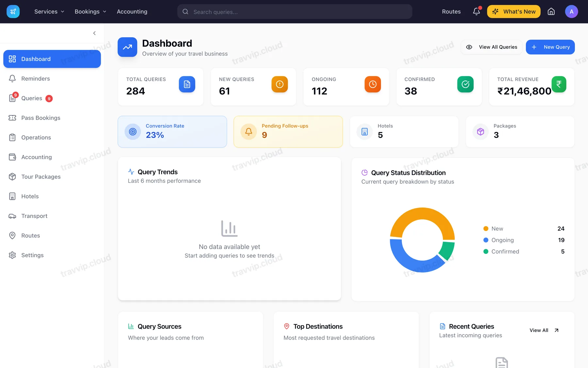Open Routes in the top navigation
Screen dimensions: 588x368
451,11
